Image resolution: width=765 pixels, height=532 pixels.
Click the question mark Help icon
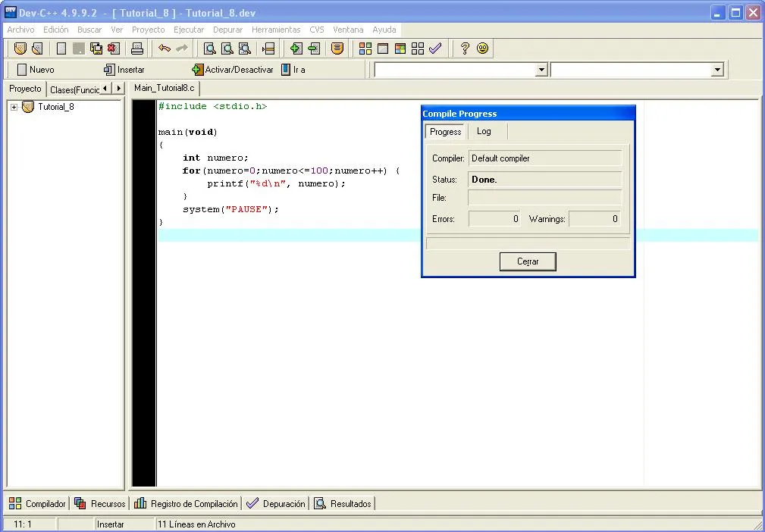[465, 49]
